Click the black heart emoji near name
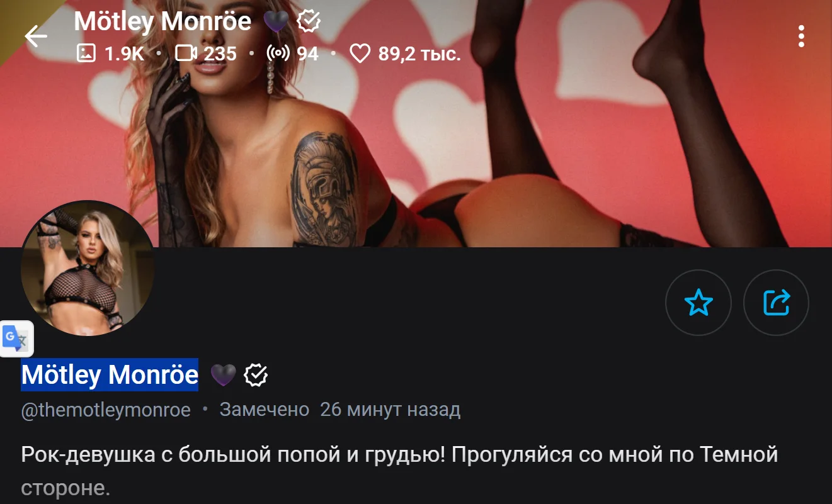This screenshot has width=832, height=504. pyautogui.click(x=223, y=375)
